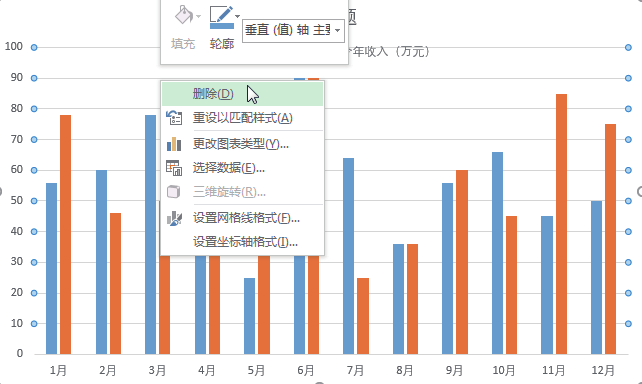The width and height of the screenshot is (642, 384).
Task: Choose 删除(D) from context menu
Action: pyautogui.click(x=242, y=94)
